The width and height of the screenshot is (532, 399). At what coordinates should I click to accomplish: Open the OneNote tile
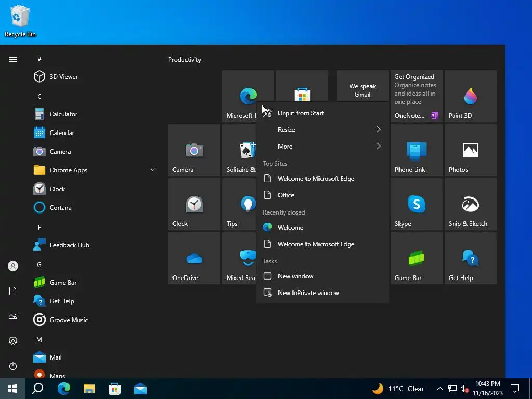click(x=416, y=96)
